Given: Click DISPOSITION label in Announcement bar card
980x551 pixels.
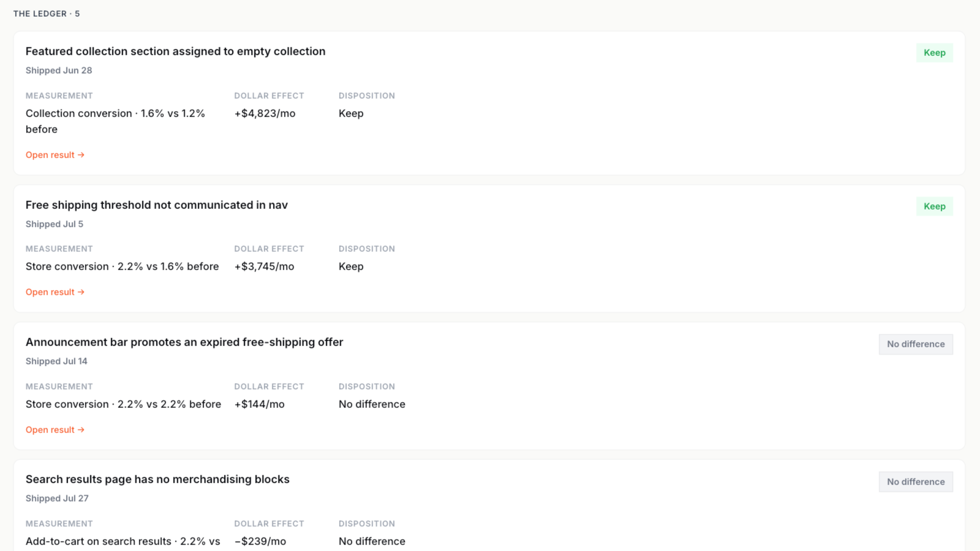Looking at the screenshot, I should [367, 386].
